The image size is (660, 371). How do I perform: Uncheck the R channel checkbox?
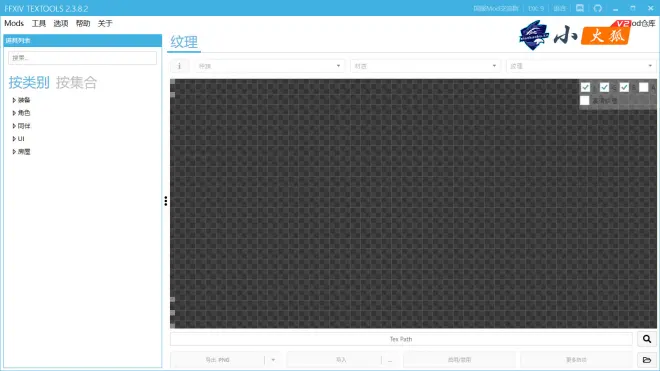click(x=585, y=87)
